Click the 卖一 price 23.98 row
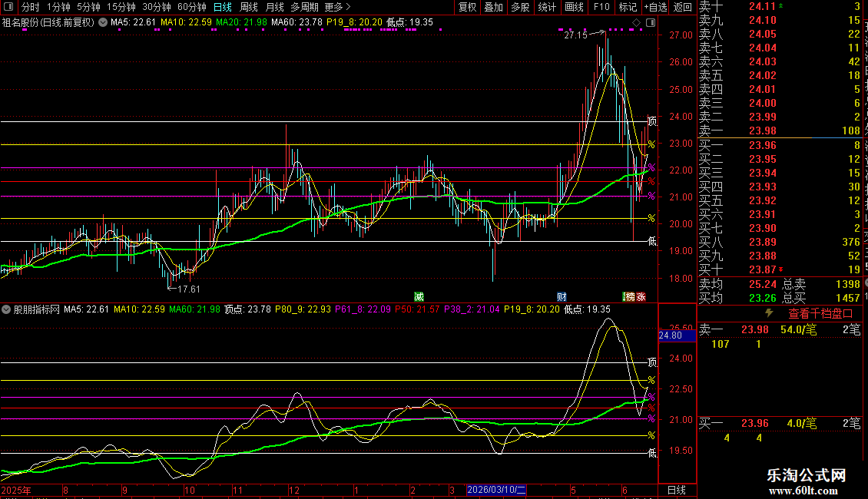 click(780, 131)
